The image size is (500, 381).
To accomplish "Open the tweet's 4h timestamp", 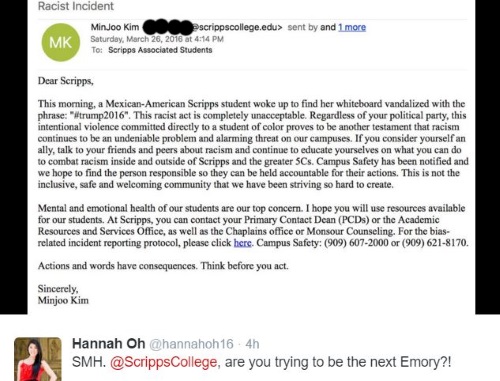I will [252, 344].
